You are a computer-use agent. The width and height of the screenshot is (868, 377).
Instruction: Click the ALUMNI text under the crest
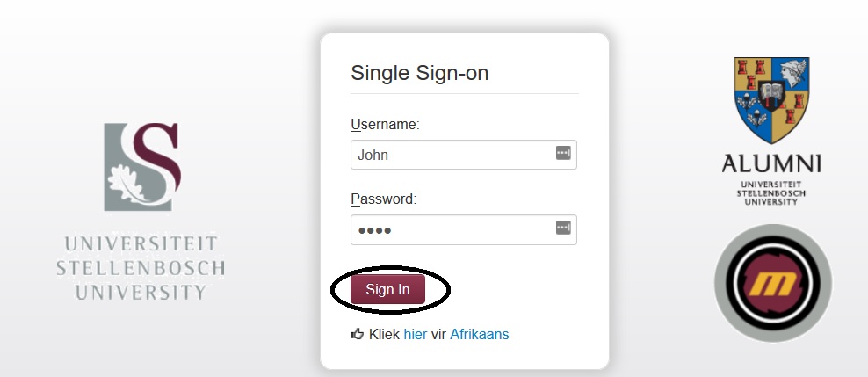pos(771,164)
